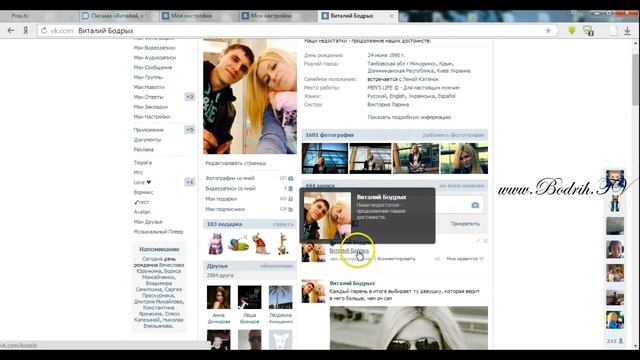Click добавить фотографии in the photos header
Image resolution: width=640 pixels, height=360 pixels.
453,135
